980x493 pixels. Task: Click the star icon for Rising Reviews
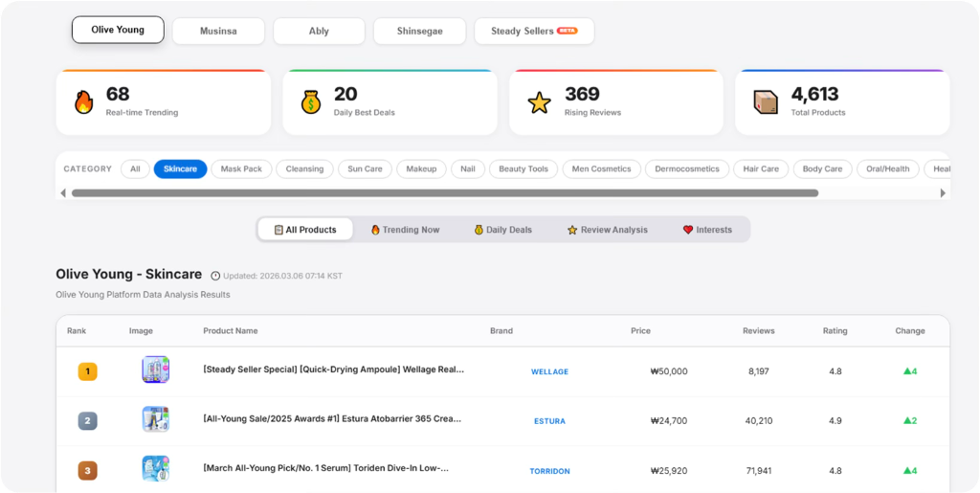point(540,102)
